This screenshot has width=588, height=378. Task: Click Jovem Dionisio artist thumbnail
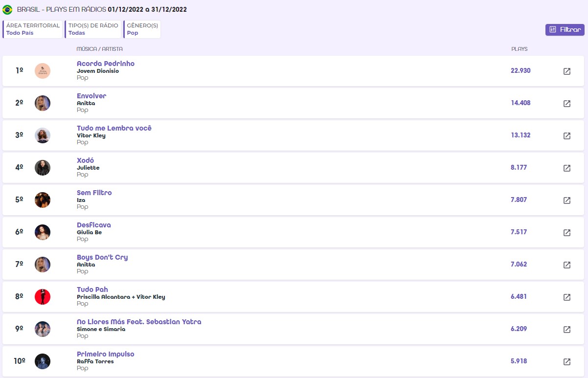43,71
